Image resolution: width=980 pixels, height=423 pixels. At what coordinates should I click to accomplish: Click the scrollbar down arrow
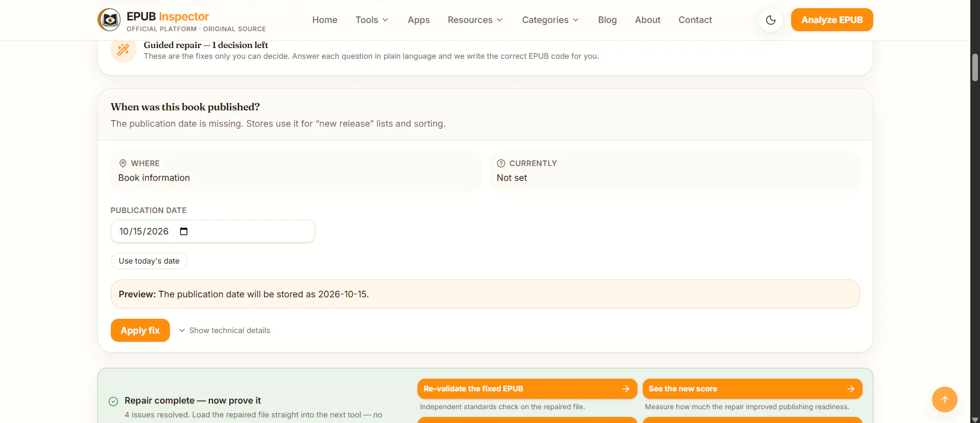(x=975, y=419)
